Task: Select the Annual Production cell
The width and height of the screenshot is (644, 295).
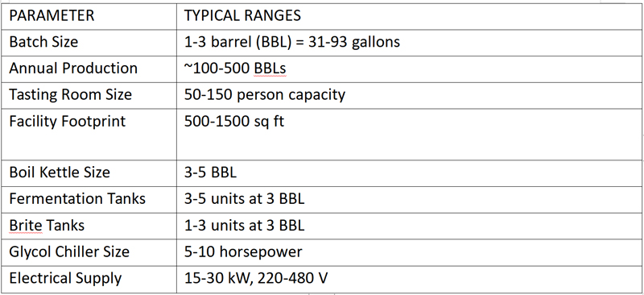Action: coord(89,69)
